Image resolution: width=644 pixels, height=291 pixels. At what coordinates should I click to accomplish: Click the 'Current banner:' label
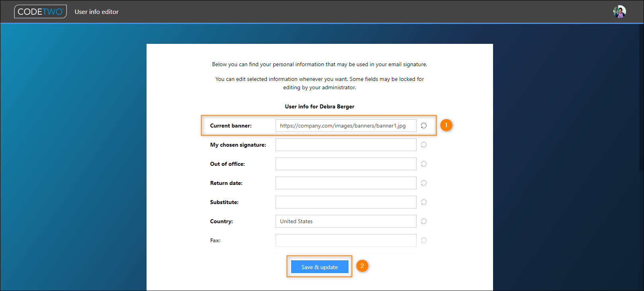point(231,126)
